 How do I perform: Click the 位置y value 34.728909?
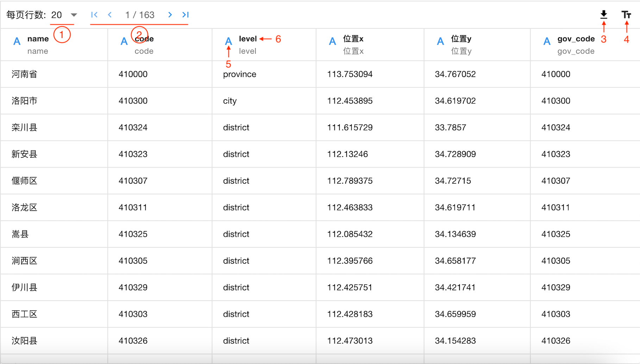456,154
